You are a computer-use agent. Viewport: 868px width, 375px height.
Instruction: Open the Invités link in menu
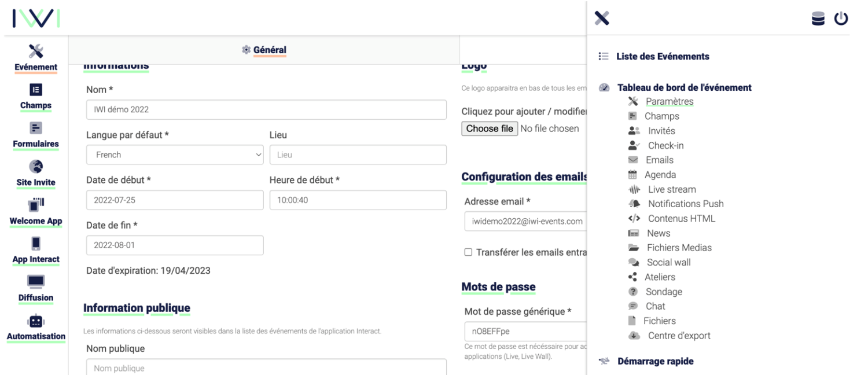[661, 131]
